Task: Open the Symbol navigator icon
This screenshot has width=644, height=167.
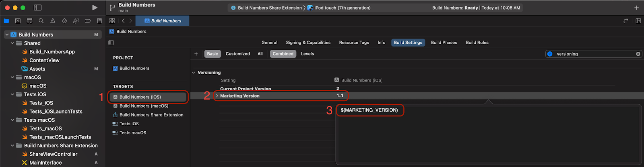Action: click(29, 21)
